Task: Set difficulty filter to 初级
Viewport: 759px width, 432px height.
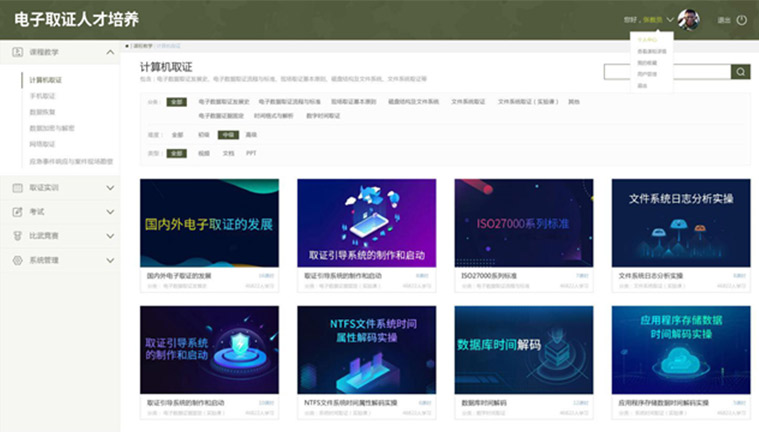Action: coord(204,135)
